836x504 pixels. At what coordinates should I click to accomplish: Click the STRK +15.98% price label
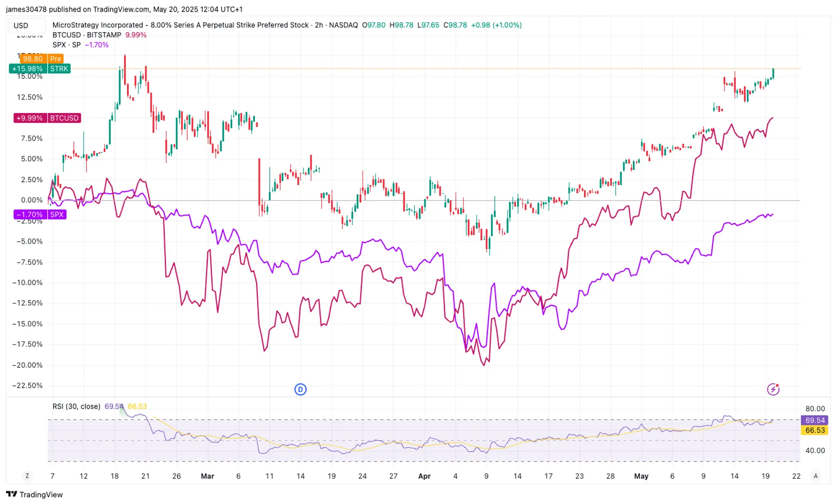[x=40, y=69]
